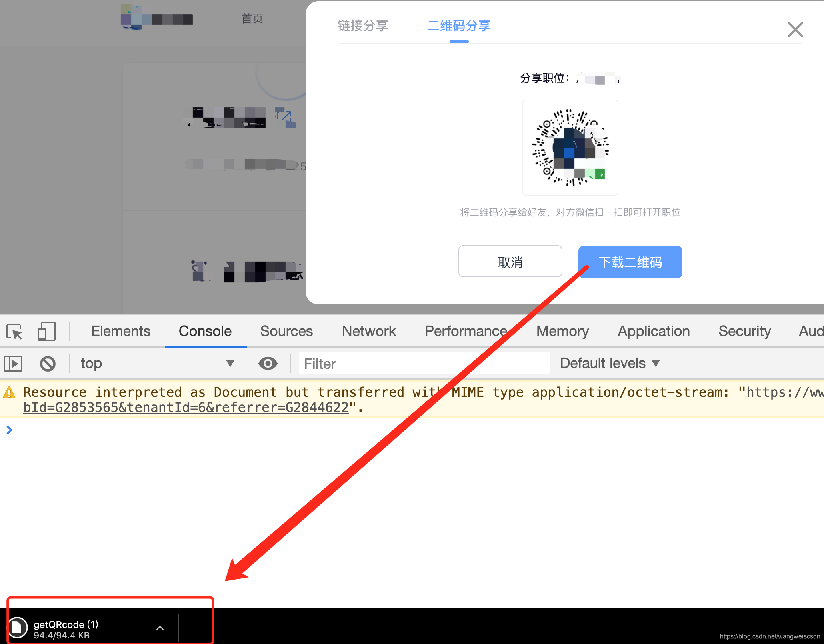Image resolution: width=824 pixels, height=644 pixels.
Task: Switch to the Elements tab
Action: pyautogui.click(x=120, y=331)
